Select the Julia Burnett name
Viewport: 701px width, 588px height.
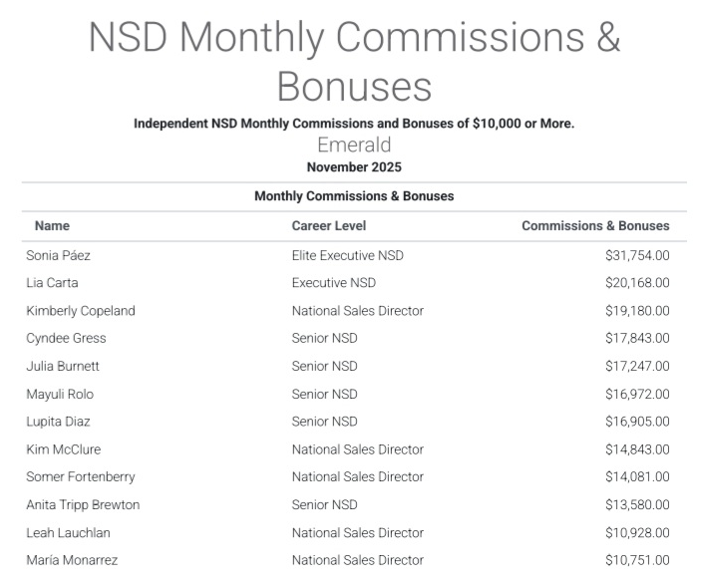(63, 366)
